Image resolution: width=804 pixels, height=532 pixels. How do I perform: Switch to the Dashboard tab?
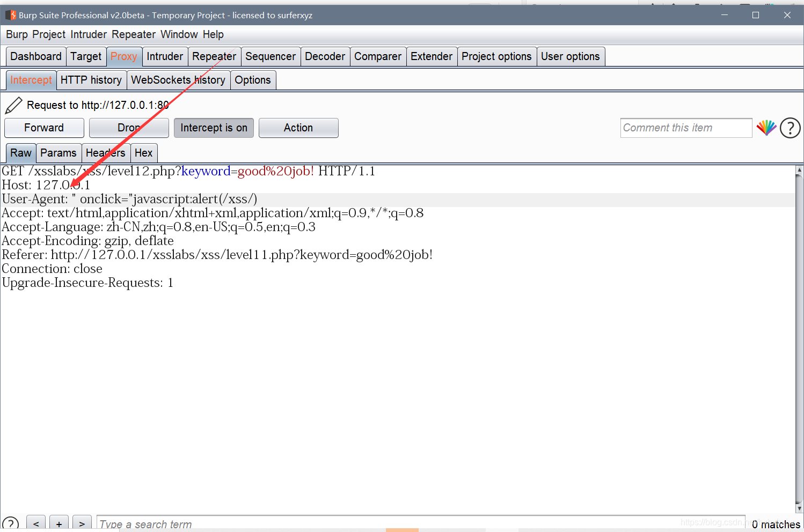pos(36,56)
